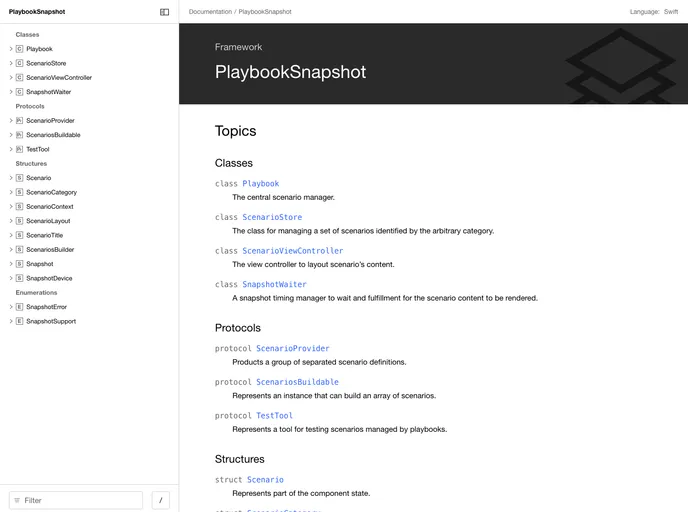Click the filter icon in search field
688x512 pixels.
[x=17, y=500]
